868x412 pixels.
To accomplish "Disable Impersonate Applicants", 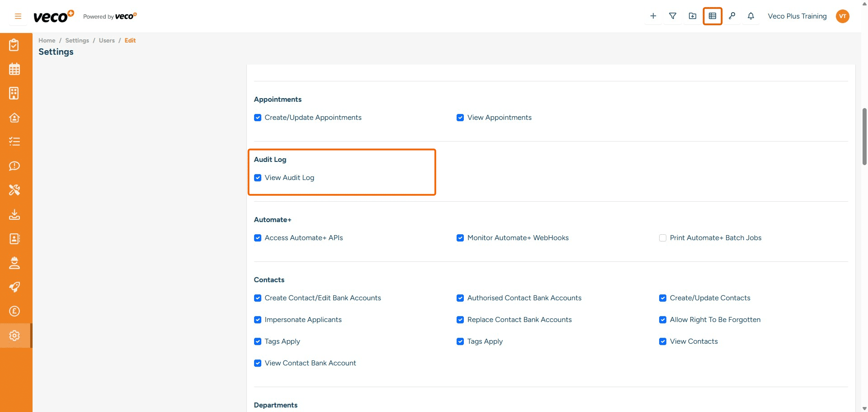I will click(x=258, y=320).
